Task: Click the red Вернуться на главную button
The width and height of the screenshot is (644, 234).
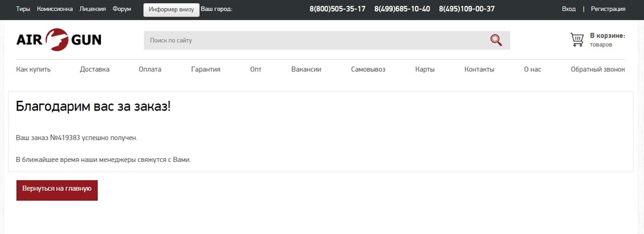Action: [x=57, y=190]
